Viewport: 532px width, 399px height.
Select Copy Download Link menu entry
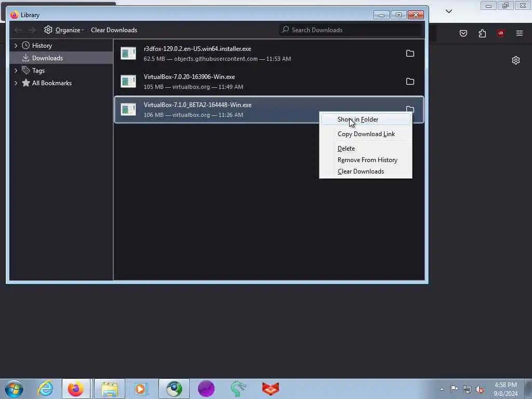[x=366, y=134]
